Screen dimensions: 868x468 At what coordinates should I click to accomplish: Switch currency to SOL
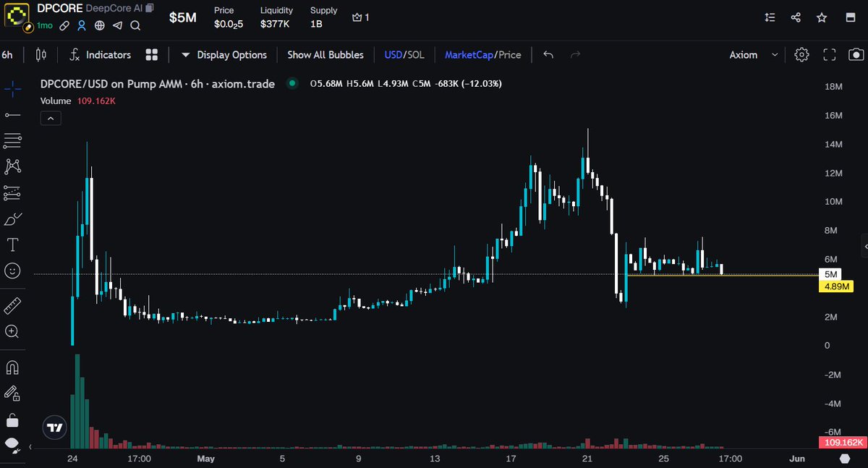point(416,55)
